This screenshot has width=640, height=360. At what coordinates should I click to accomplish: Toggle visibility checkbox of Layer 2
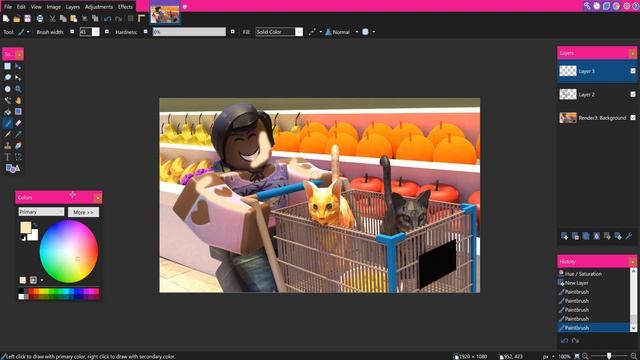click(633, 94)
